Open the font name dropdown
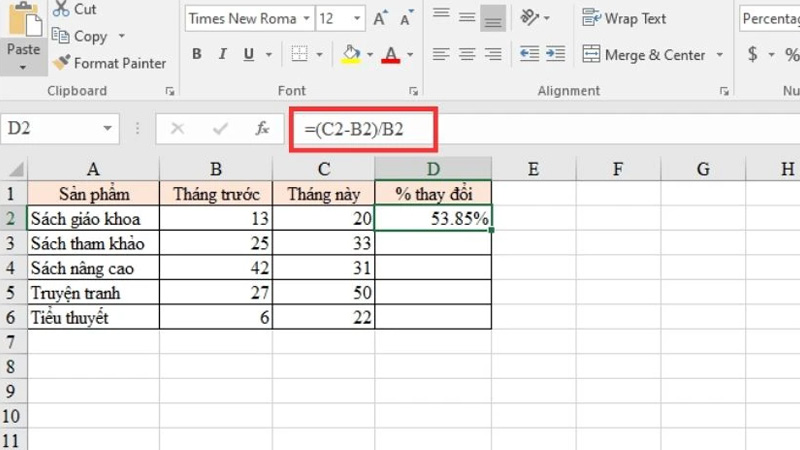The width and height of the screenshot is (800, 450). [306, 19]
